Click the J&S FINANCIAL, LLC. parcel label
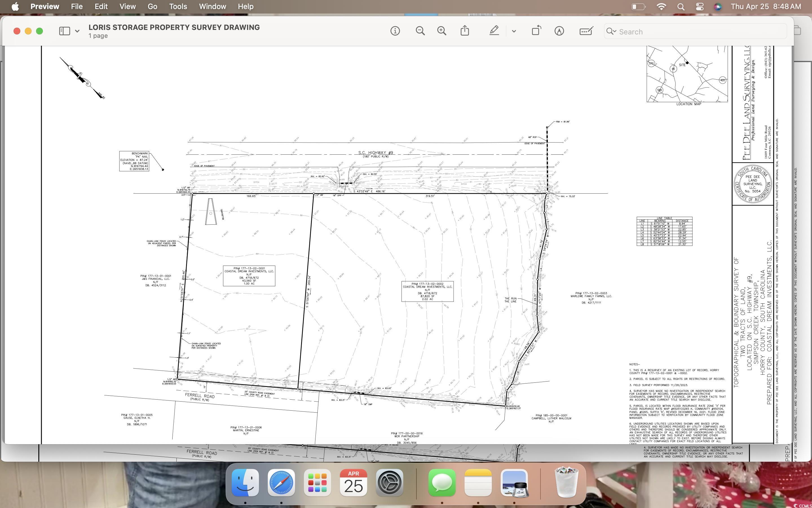The image size is (812, 508). 156,281
